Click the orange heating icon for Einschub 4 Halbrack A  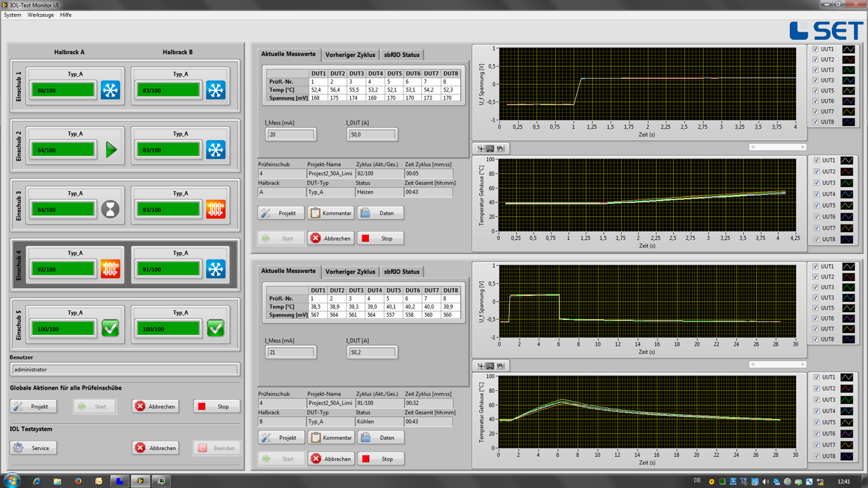[110, 269]
